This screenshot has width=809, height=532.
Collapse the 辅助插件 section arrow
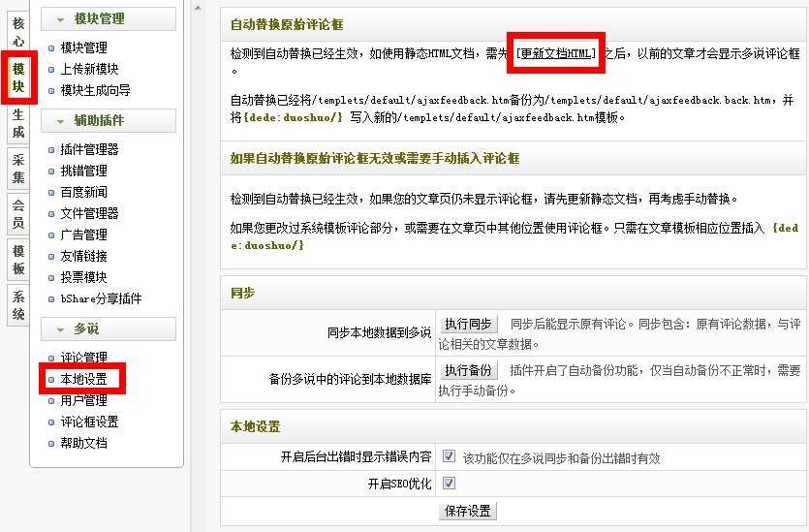tap(60, 121)
